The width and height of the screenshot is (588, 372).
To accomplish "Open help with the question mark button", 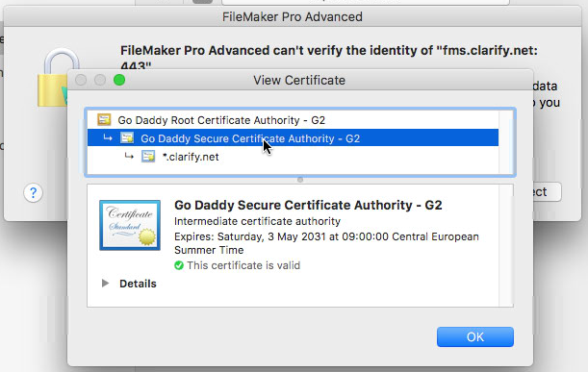I will (33, 192).
